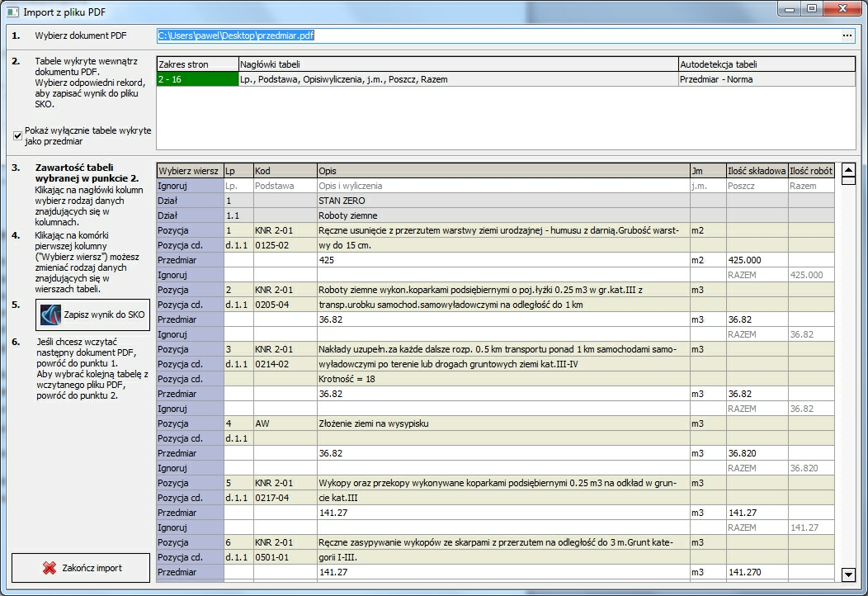Click the Lp column header
This screenshot has width=868, height=596.
pyautogui.click(x=238, y=171)
